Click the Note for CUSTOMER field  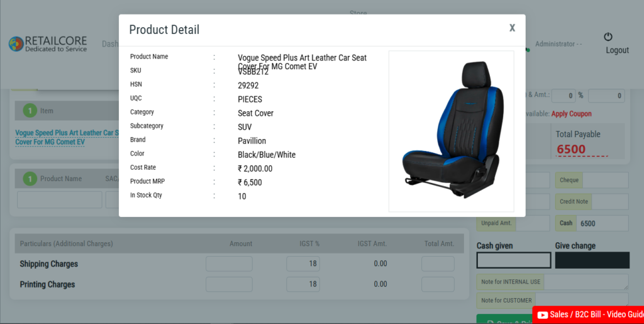tap(582, 300)
